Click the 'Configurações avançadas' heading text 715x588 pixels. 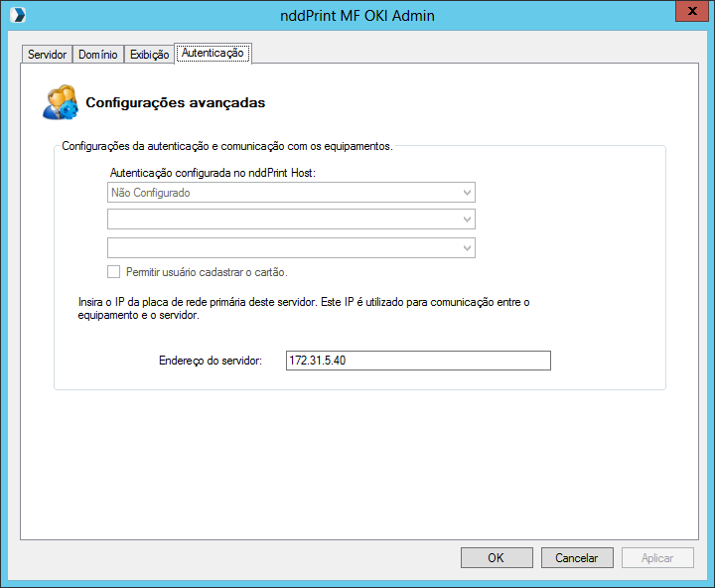(175, 102)
